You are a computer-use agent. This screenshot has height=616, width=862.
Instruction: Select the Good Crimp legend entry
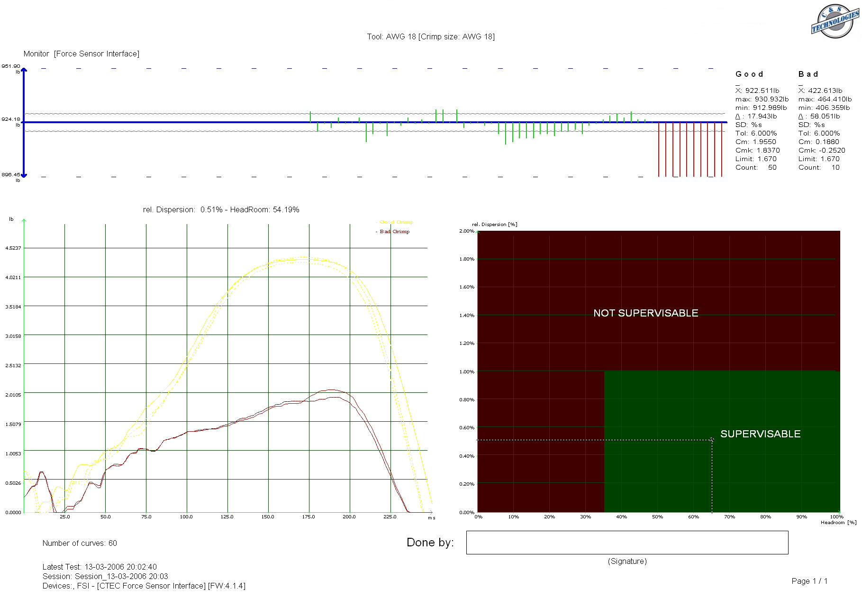tap(396, 222)
